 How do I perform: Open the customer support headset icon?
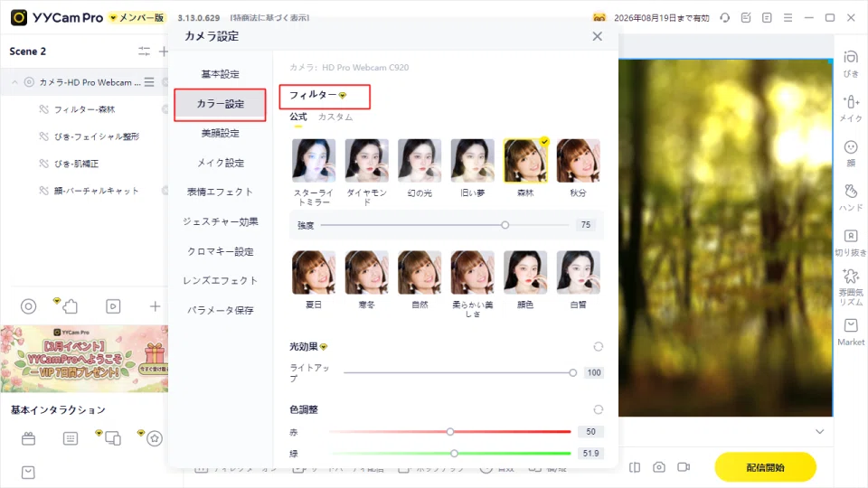724,18
